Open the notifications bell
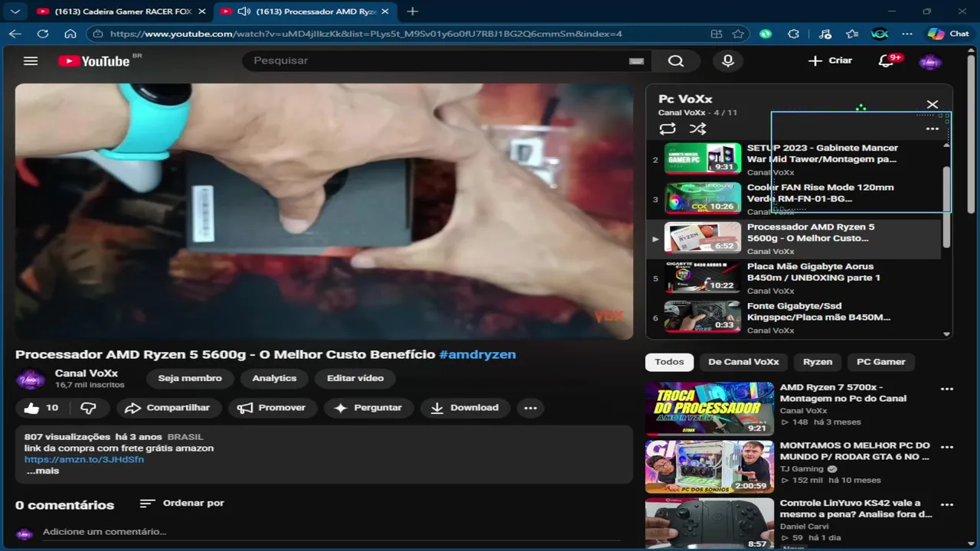 click(x=887, y=61)
